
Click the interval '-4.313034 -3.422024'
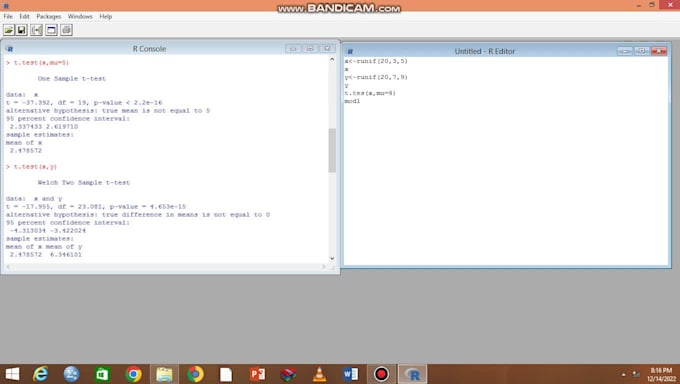pyautogui.click(x=48, y=230)
